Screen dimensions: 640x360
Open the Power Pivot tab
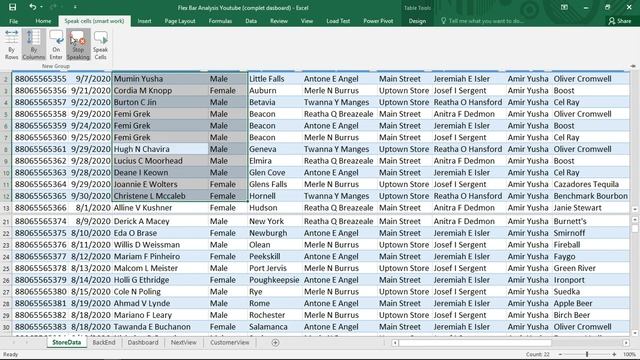[378, 21]
